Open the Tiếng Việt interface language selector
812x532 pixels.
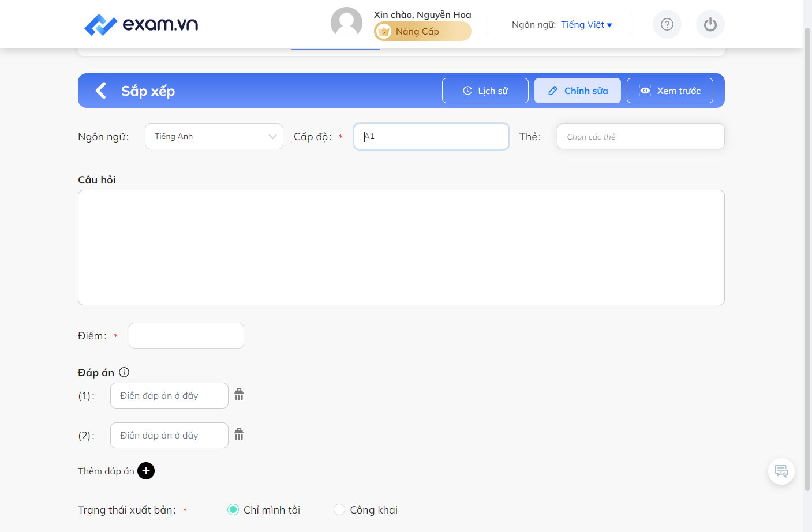[x=586, y=24]
